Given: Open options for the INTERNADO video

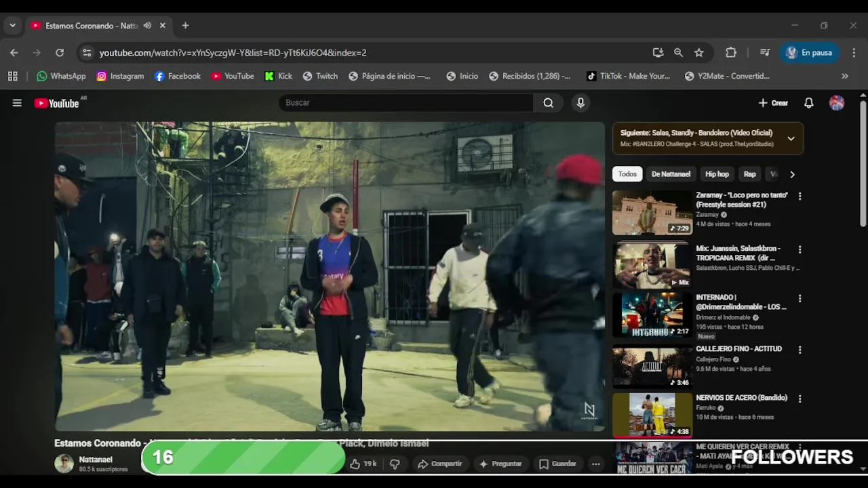Looking at the screenshot, I should (800, 298).
